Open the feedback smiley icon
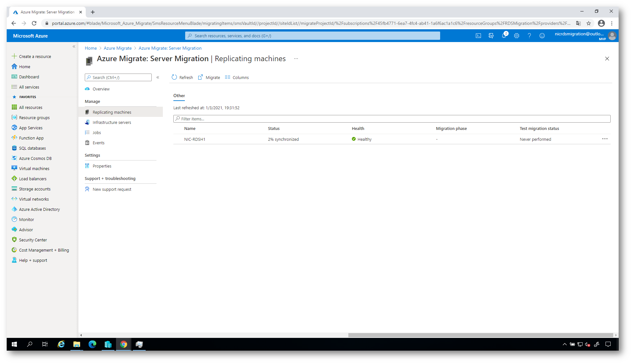The image size is (632, 364). pos(542,36)
